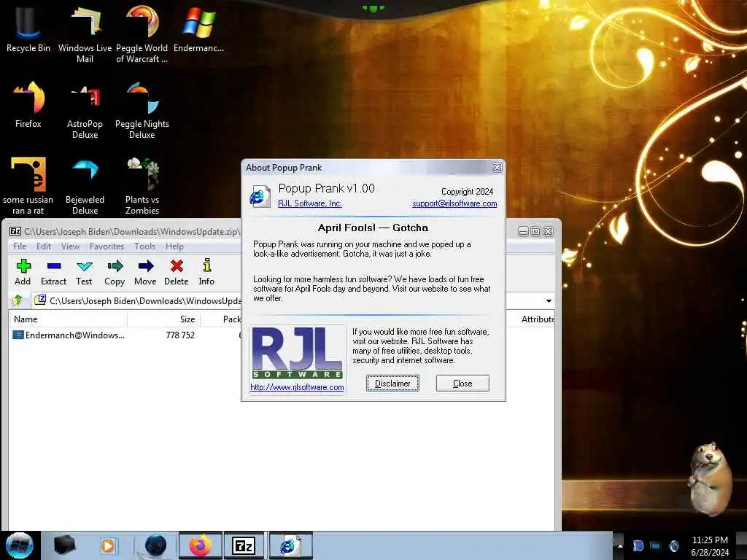Viewport: 747px width, 560px height.
Task: Select the Endermanch desktop shortcut icon
Action: tap(198, 28)
